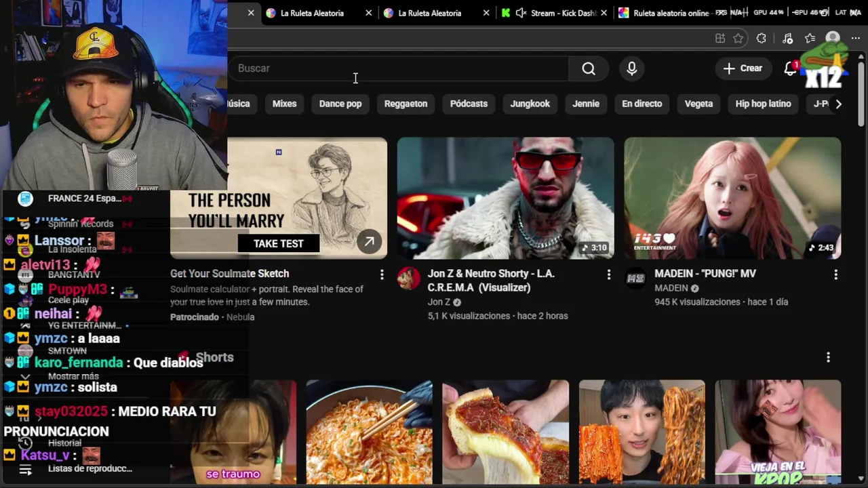Open MADEIN - "PUNG!" MV title link
The width and height of the screenshot is (868, 488).
[705, 273]
